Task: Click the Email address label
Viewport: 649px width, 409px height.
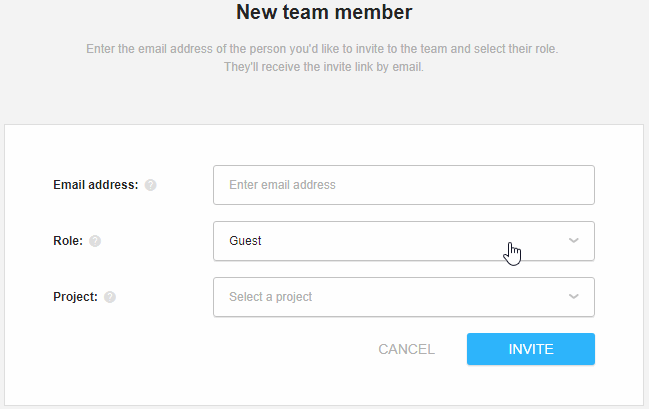Action: 96,185
